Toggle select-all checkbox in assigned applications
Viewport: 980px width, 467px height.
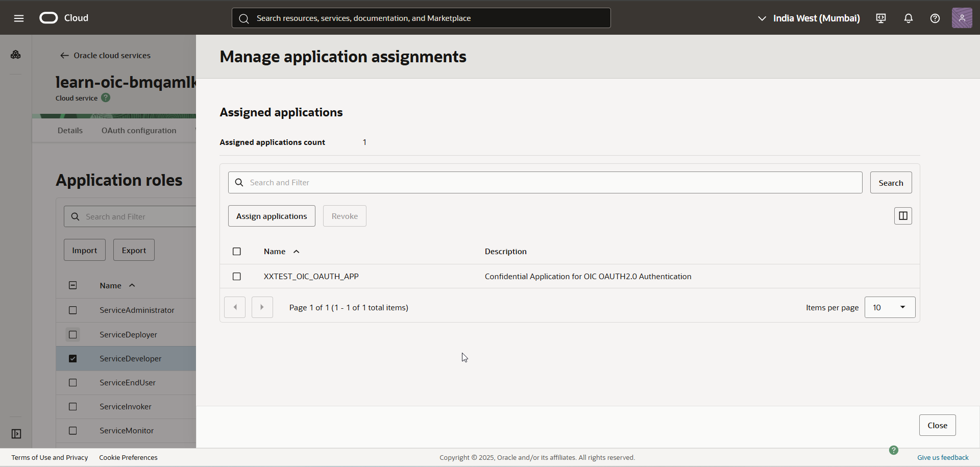tap(237, 252)
